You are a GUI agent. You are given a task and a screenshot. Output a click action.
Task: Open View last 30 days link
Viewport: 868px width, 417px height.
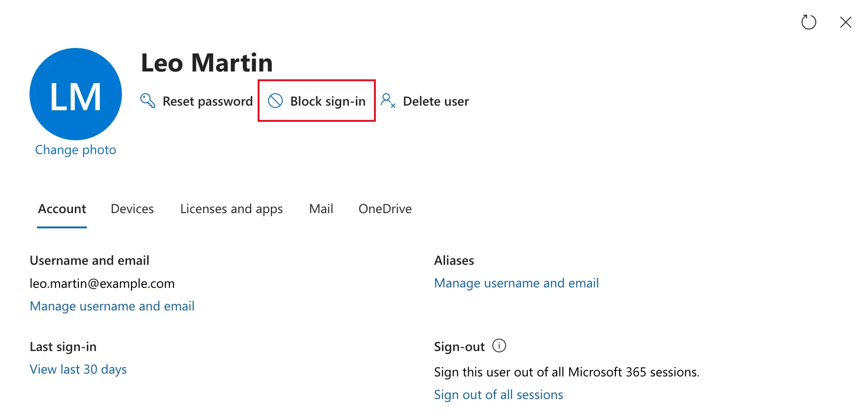(78, 369)
